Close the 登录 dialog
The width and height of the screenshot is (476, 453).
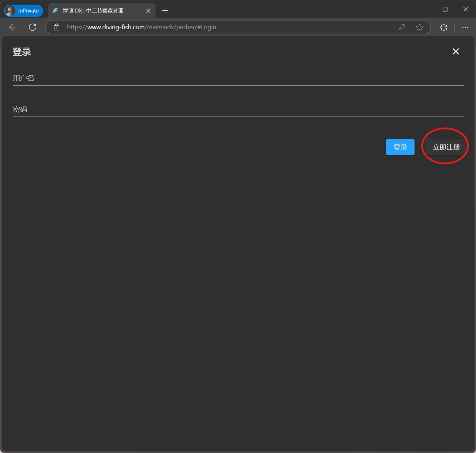[456, 51]
